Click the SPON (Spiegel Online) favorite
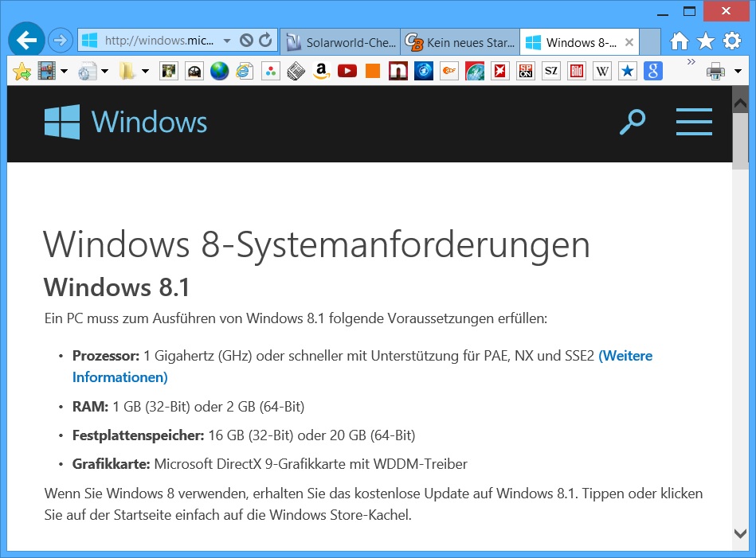 pyautogui.click(x=526, y=72)
